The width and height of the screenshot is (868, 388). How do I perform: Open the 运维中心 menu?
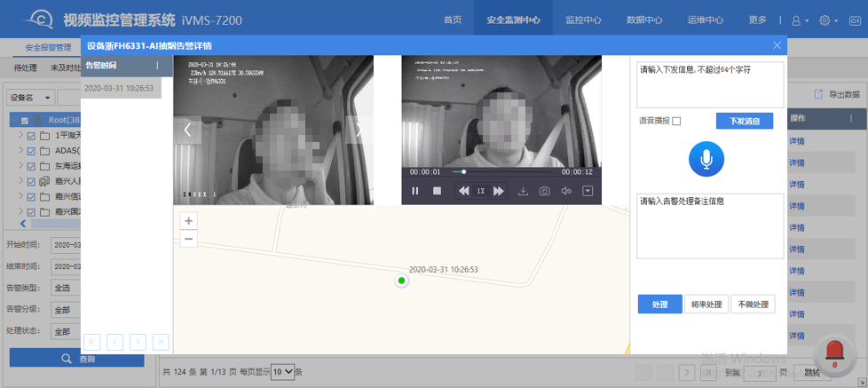[x=706, y=20]
